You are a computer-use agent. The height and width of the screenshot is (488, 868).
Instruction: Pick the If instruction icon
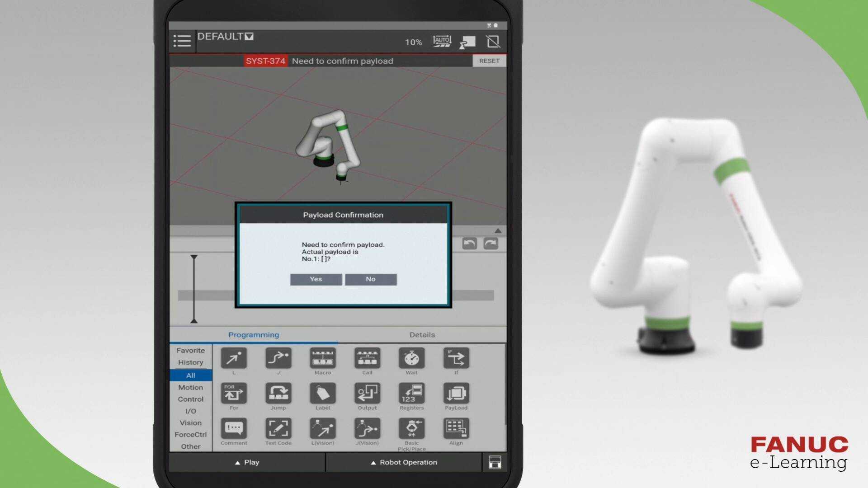click(x=456, y=358)
